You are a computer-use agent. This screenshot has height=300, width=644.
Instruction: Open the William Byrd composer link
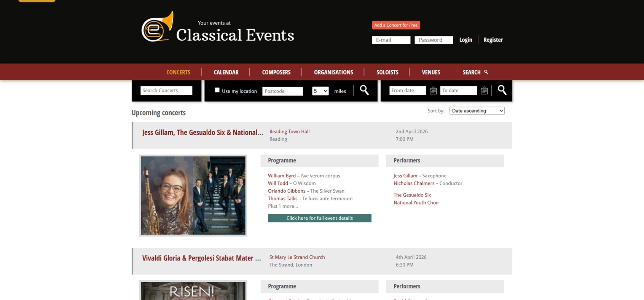[x=282, y=176]
